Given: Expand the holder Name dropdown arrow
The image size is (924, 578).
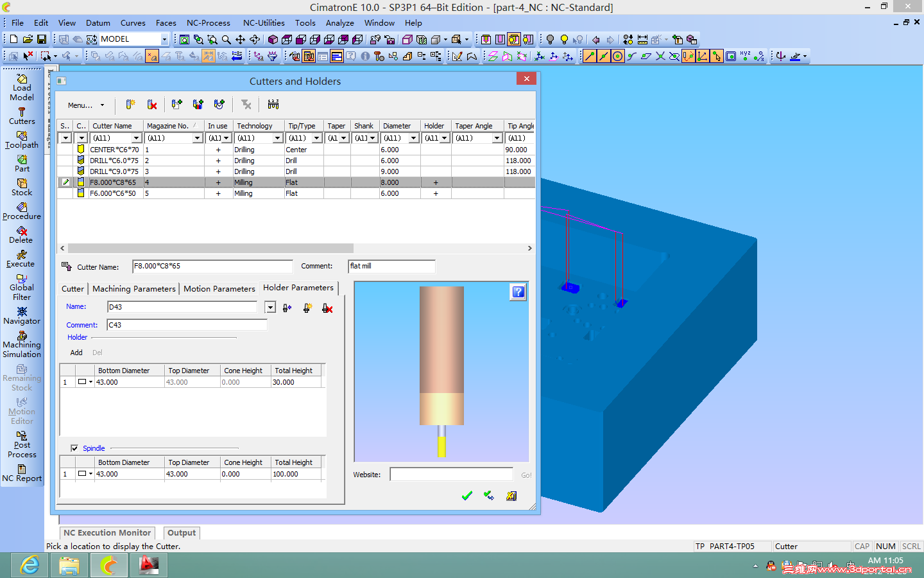Looking at the screenshot, I should 270,308.
